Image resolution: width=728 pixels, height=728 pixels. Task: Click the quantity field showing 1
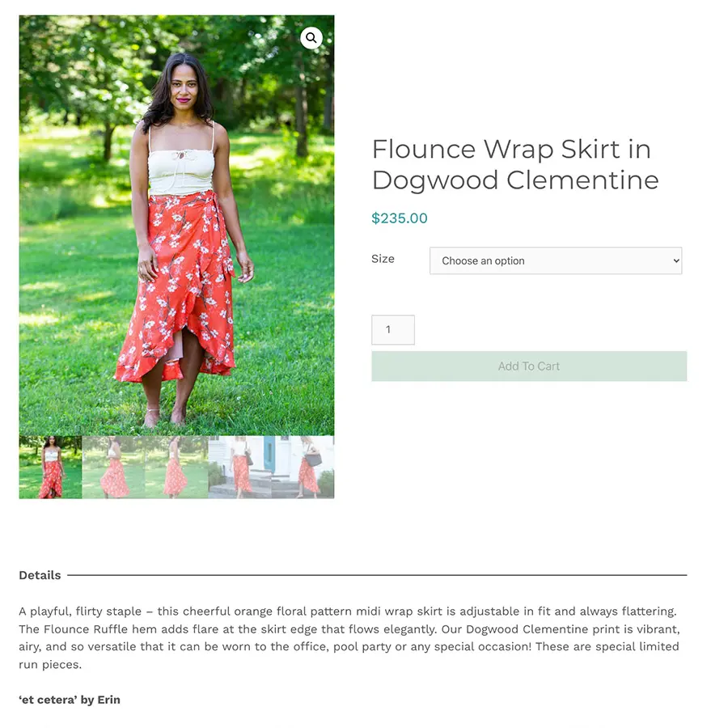click(393, 330)
